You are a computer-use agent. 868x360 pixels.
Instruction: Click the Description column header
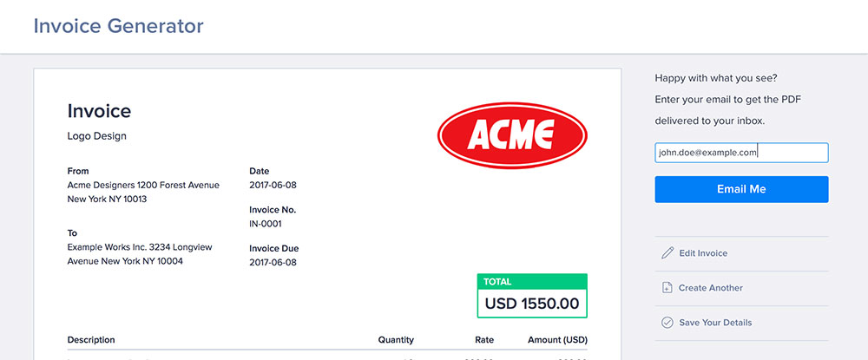[91, 340]
